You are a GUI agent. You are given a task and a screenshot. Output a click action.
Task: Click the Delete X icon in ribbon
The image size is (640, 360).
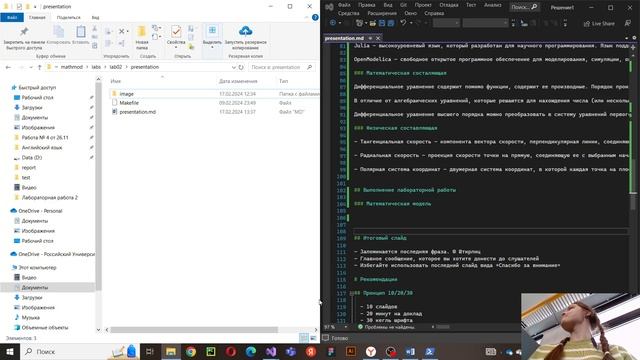[x=121, y=31]
